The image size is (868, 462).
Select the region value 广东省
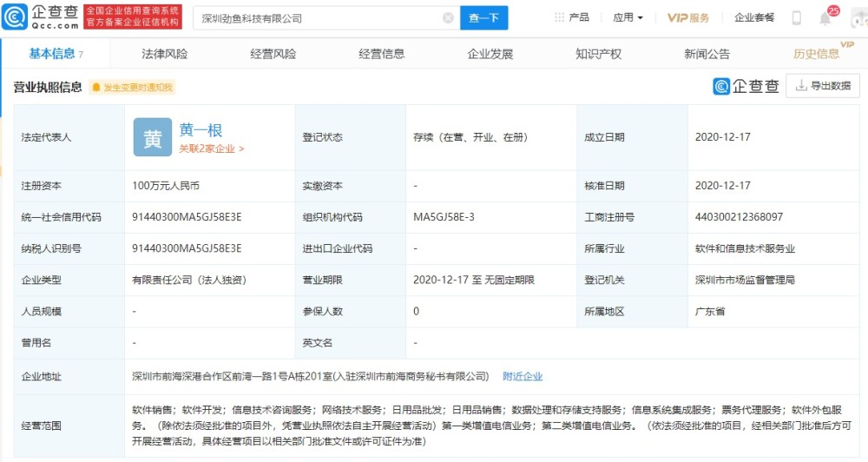coord(710,311)
